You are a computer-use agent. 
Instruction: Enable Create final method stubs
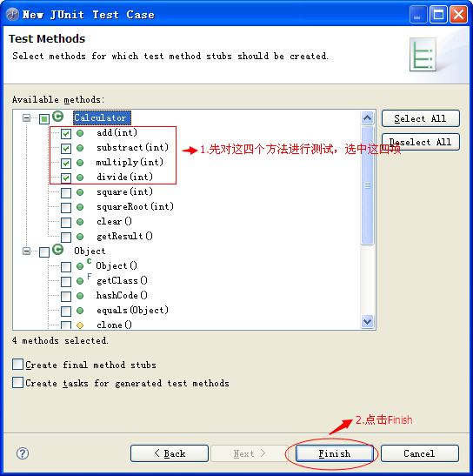17,364
